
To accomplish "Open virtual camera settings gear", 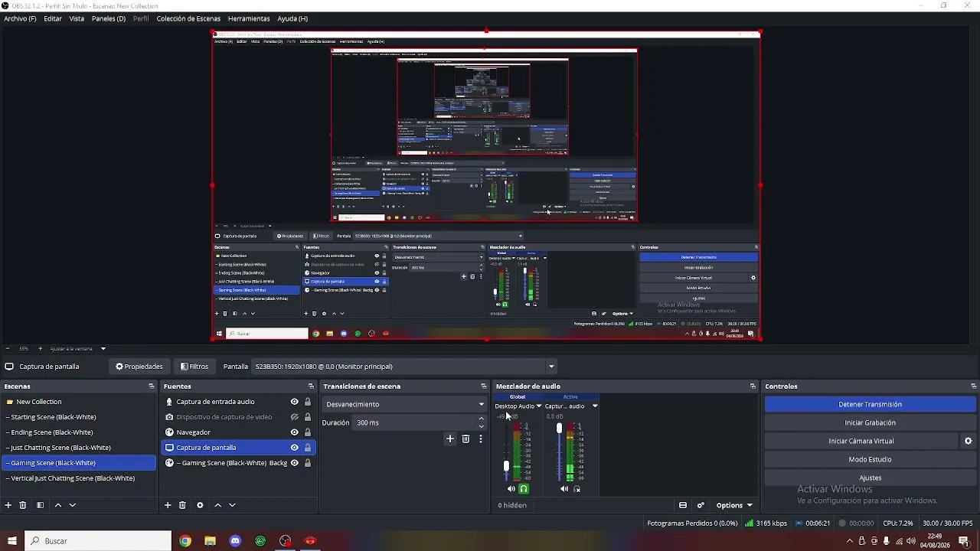I will click(968, 441).
